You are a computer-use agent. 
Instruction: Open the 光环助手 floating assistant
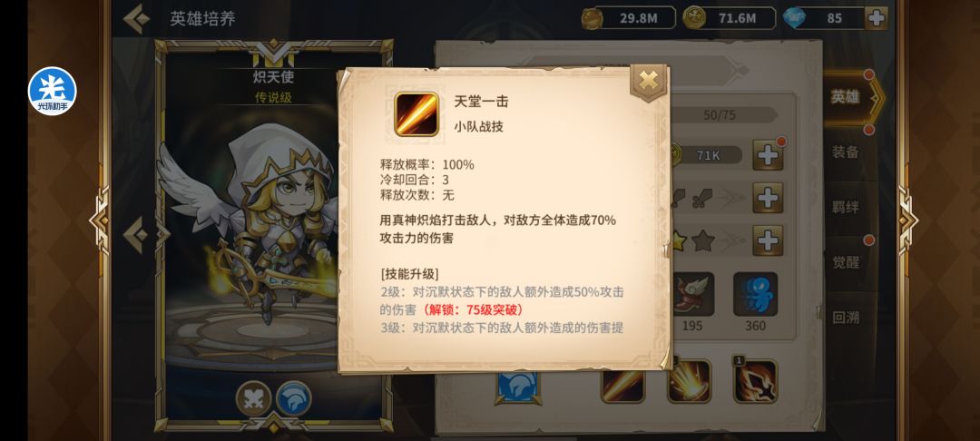point(53,92)
